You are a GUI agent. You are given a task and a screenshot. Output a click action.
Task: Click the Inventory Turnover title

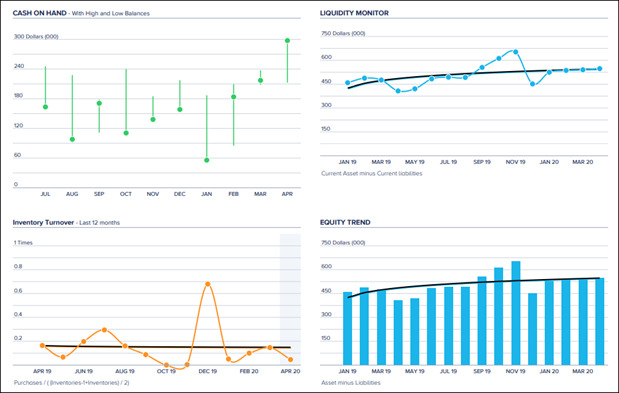coord(43,223)
